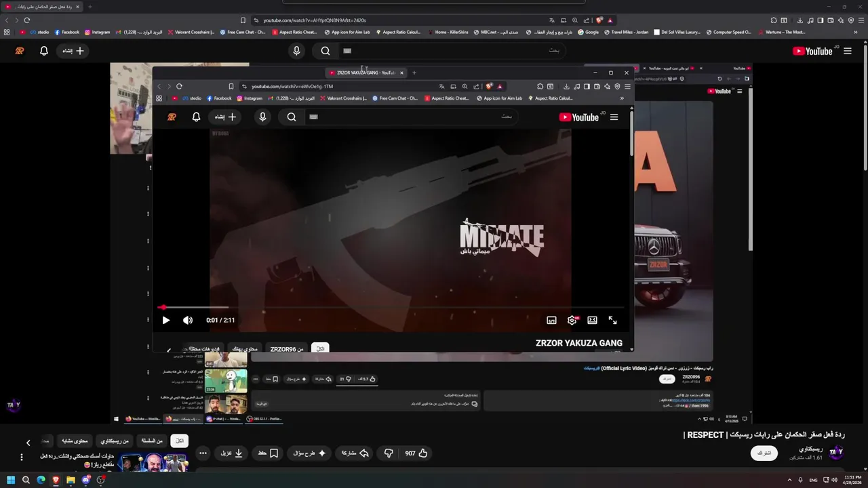The image size is (868, 488).
Task: Dislike the RESPECT video
Action: (x=389, y=453)
